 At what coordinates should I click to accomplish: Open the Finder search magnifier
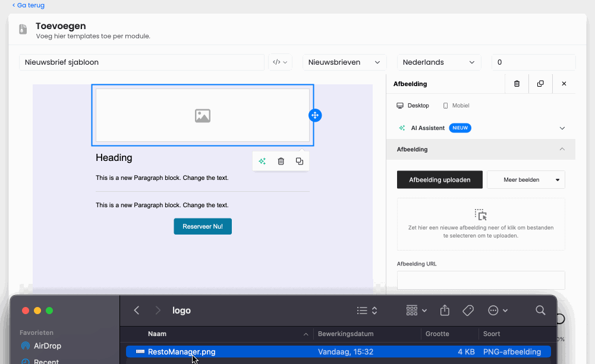[540, 310]
